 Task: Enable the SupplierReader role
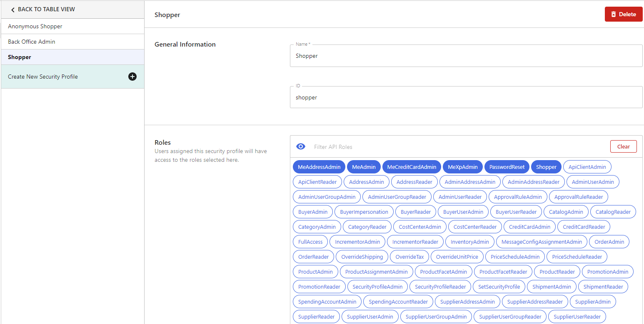point(316,317)
